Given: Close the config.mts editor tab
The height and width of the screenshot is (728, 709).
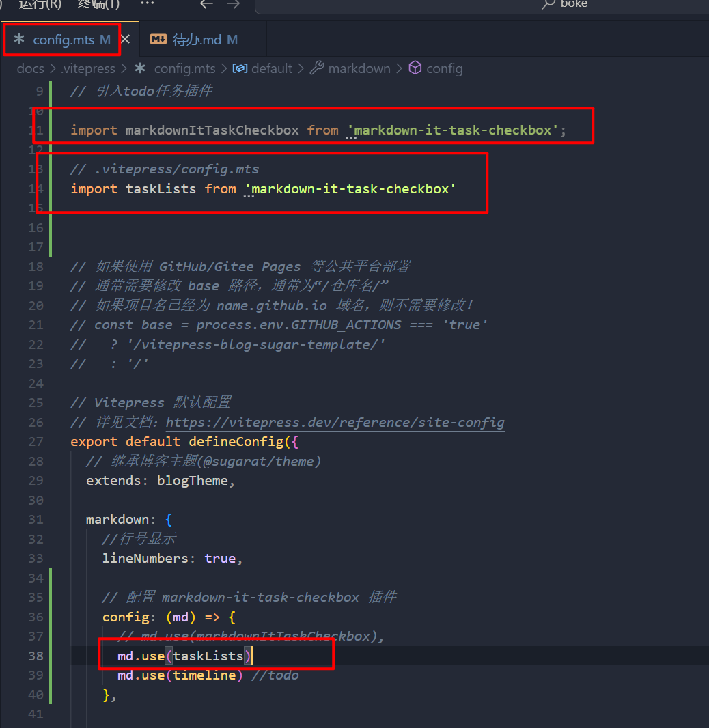Looking at the screenshot, I should click(125, 40).
